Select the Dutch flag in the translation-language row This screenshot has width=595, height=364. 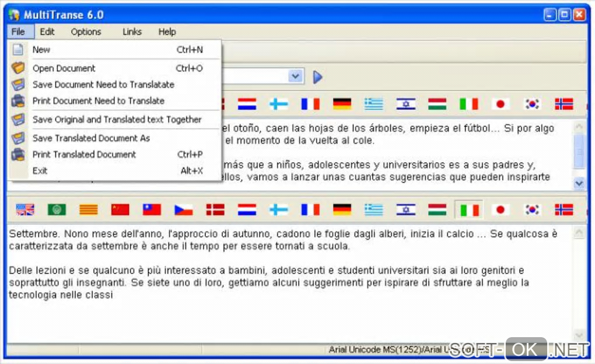247,209
